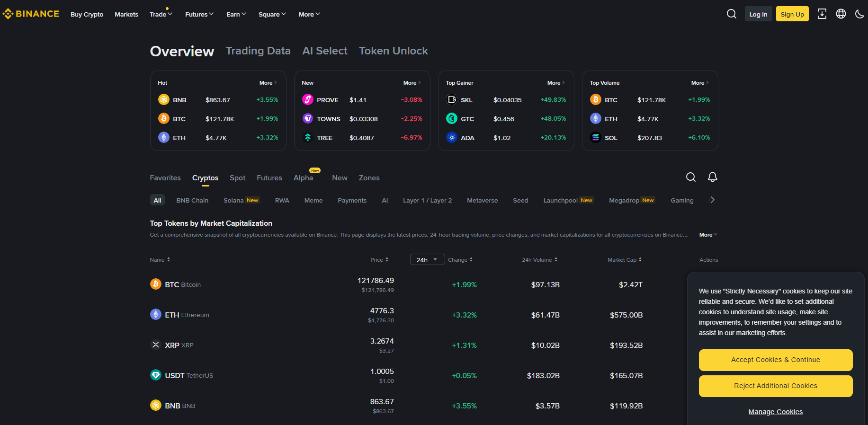
Task: Expand the Square menu
Action: coord(272,14)
